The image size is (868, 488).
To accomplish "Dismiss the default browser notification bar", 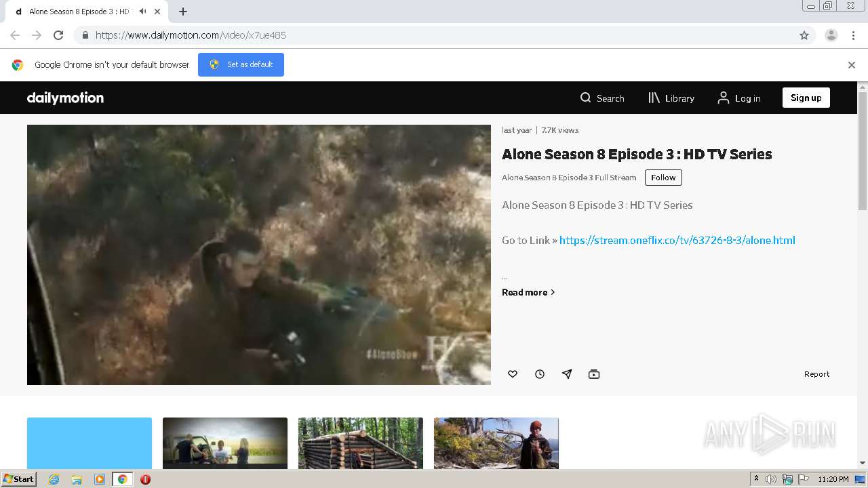I will (x=852, y=65).
